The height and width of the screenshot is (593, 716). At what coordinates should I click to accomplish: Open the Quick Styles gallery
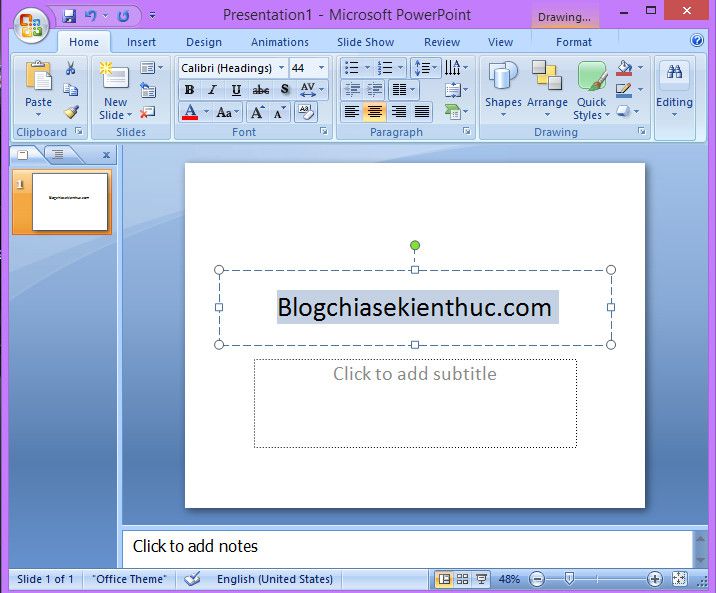(x=591, y=89)
